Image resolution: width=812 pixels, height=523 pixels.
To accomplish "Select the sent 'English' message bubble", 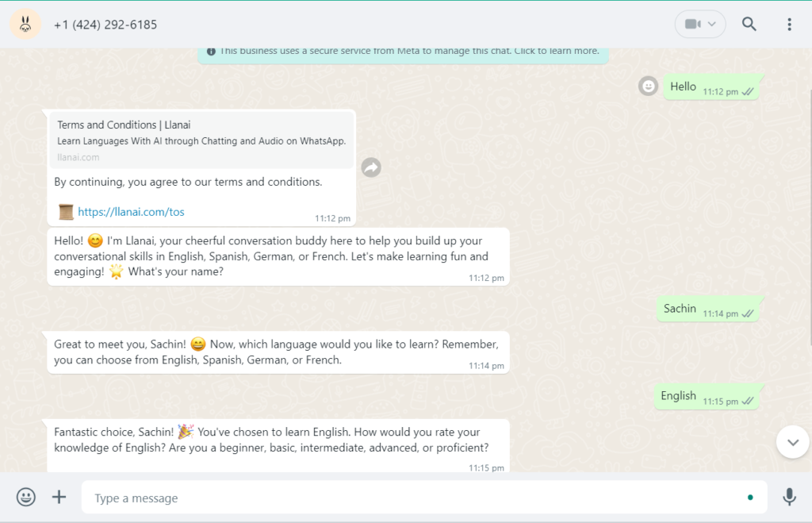I will 706,397.
